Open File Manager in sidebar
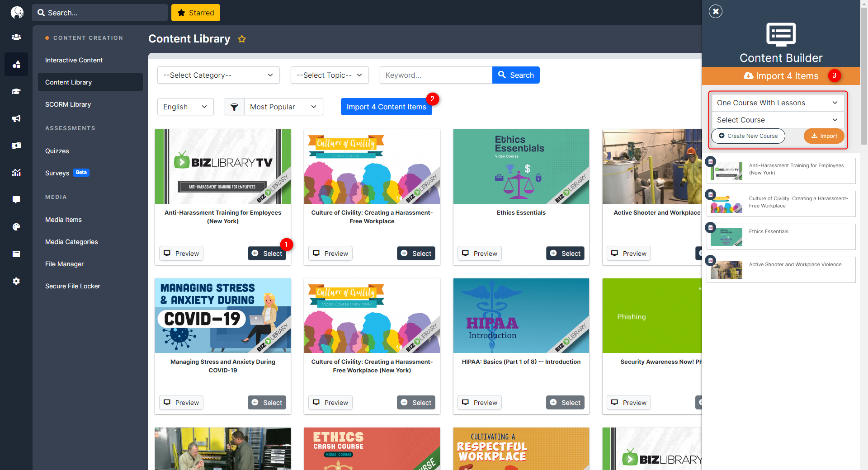The image size is (868, 470). point(64,264)
